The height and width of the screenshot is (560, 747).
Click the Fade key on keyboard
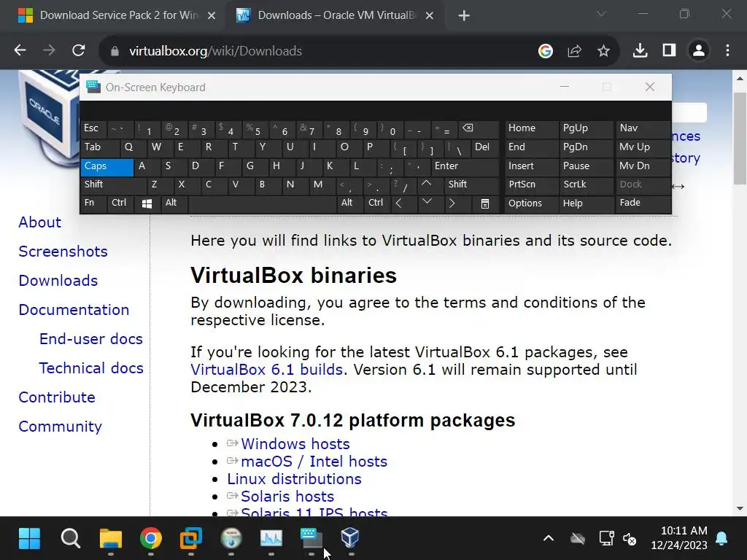(643, 203)
